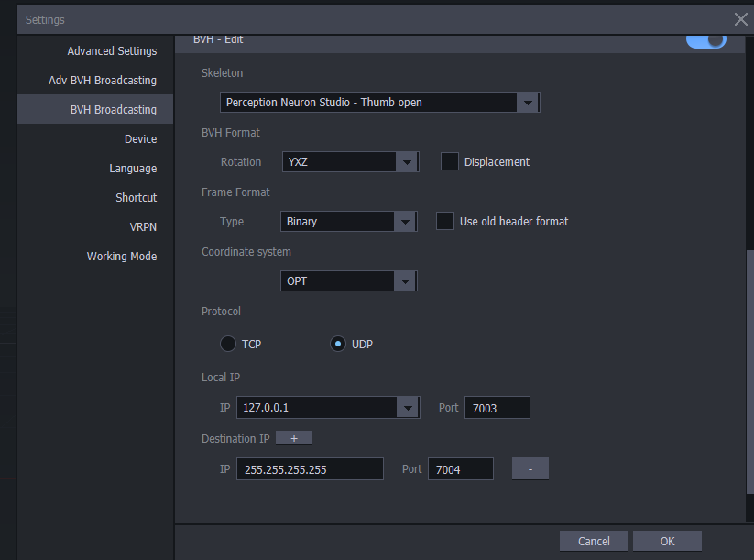The image size is (754, 560).
Task: Open the Local IP address dropdown
Action: tap(328, 408)
